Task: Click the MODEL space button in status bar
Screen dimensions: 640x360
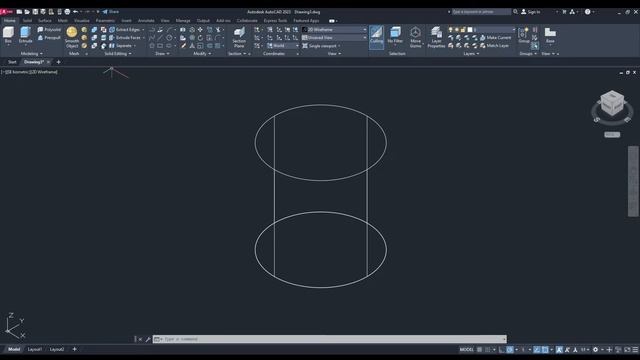Action: pos(467,349)
